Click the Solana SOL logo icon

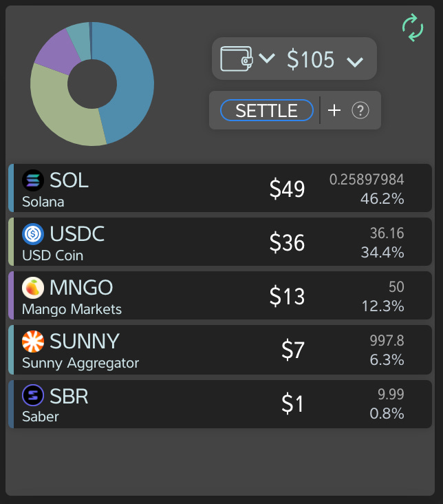click(33, 180)
